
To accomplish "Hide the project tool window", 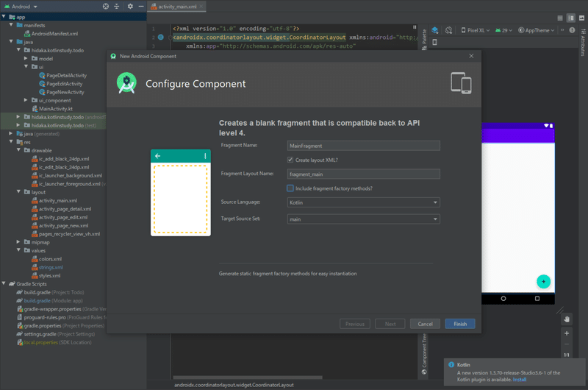I will point(141,7).
